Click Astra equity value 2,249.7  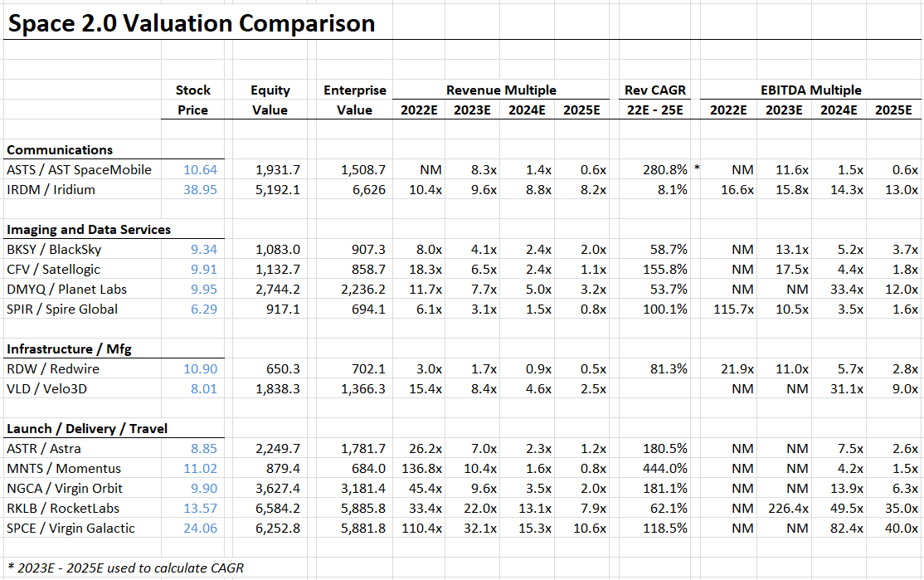(278, 449)
